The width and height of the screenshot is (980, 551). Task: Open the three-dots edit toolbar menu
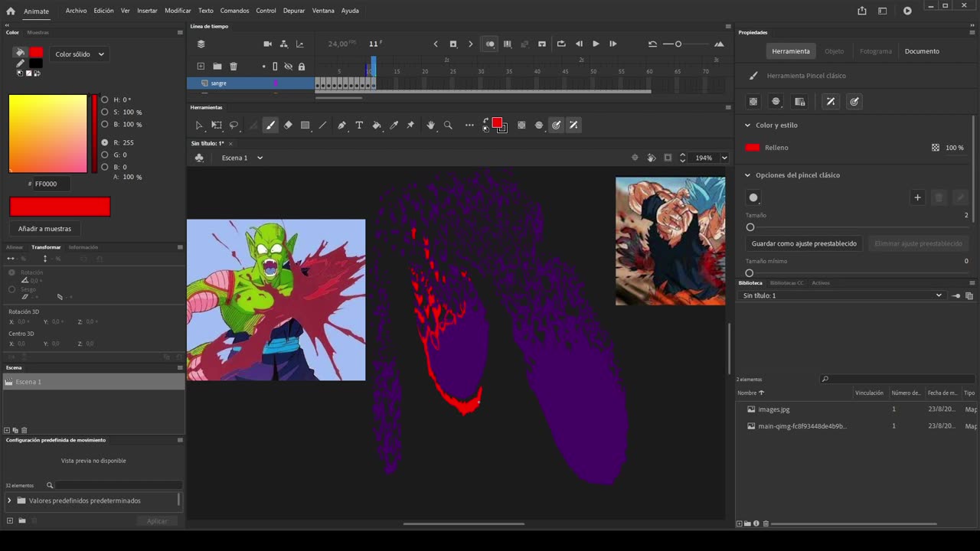469,125
